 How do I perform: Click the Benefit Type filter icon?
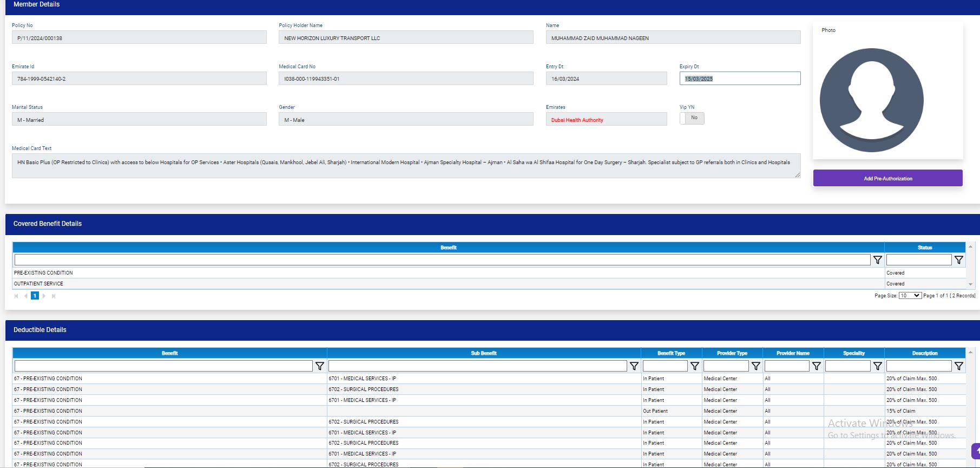(695, 366)
